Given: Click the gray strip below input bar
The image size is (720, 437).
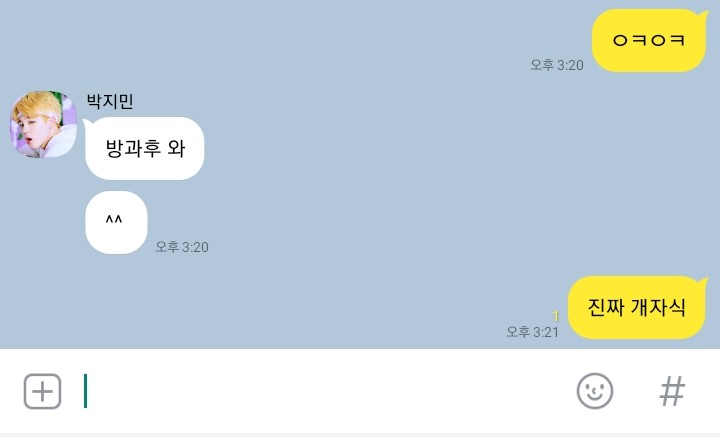Looking at the screenshot, I should [x=360, y=435].
